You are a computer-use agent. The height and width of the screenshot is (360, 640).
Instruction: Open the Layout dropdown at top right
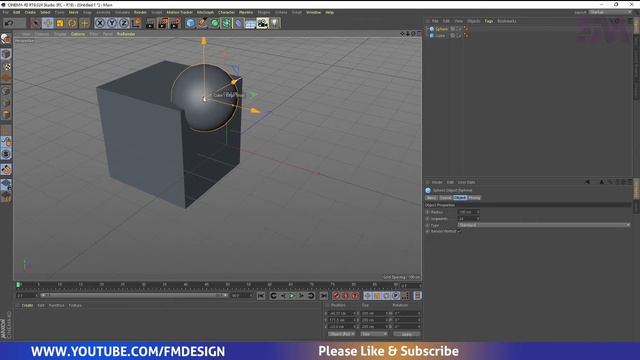[610, 12]
